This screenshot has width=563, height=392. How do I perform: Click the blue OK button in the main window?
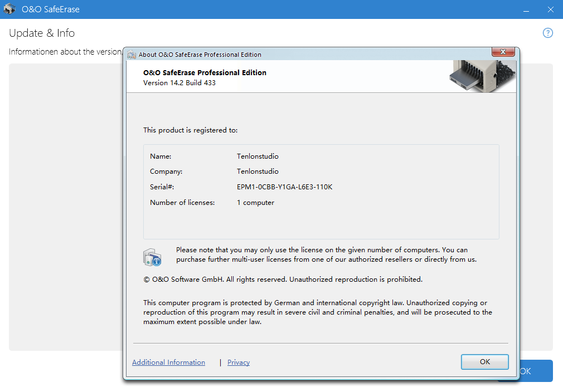point(535,371)
